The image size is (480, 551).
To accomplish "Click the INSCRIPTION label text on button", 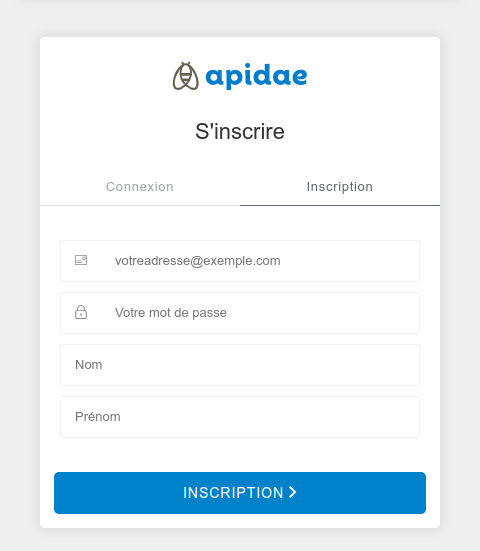I will click(x=233, y=493).
